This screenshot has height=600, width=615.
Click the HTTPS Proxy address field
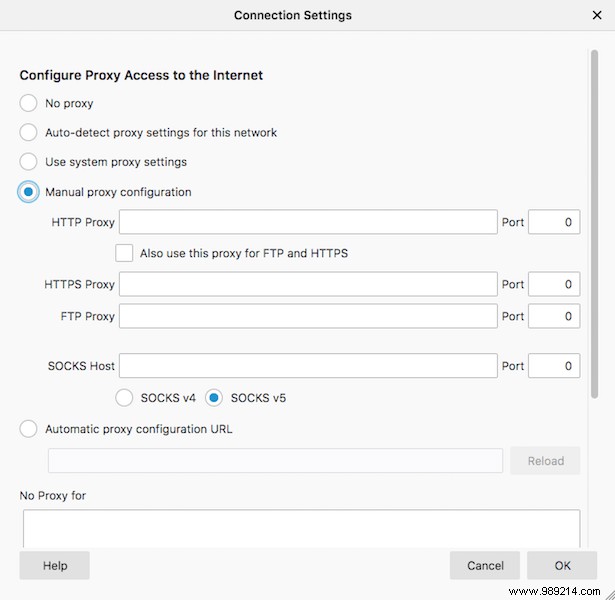click(308, 284)
